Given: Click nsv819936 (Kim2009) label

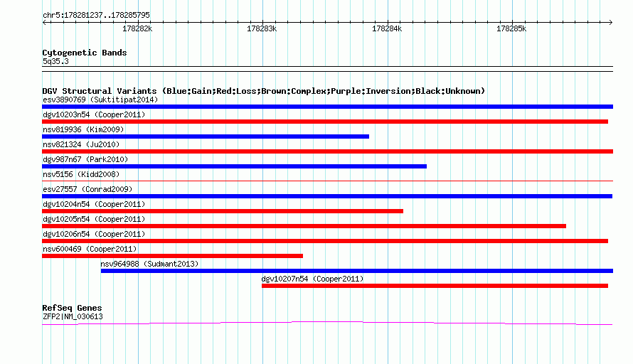Looking at the screenshot, I should point(83,129).
